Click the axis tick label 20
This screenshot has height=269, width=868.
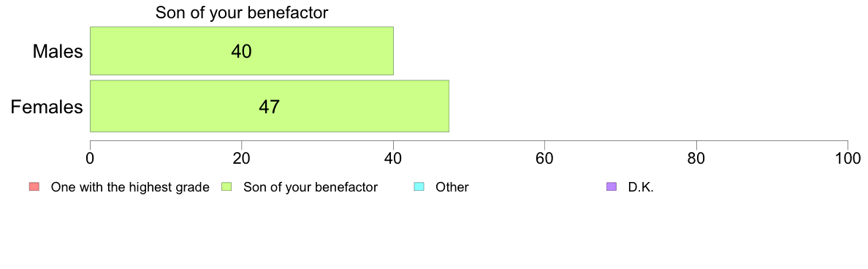coord(241,159)
